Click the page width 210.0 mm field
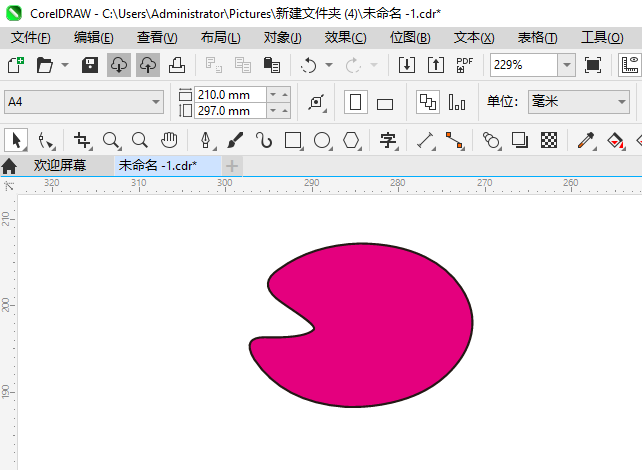The height and width of the screenshot is (470, 642). (230, 95)
